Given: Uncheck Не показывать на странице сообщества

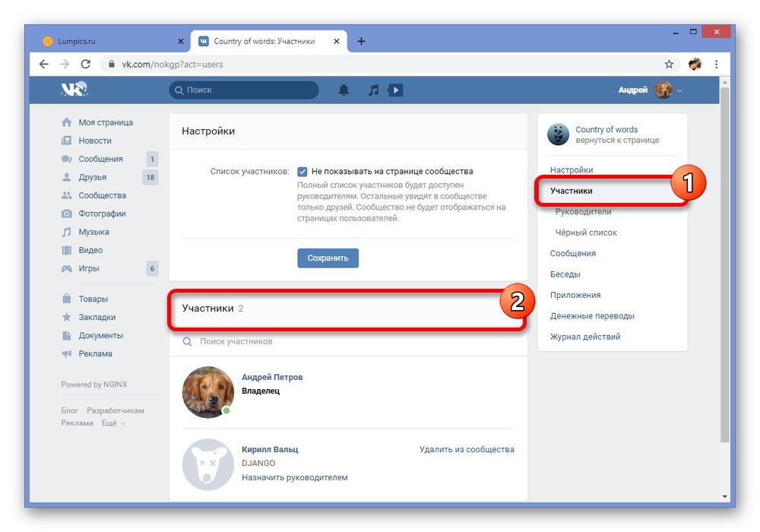Looking at the screenshot, I should [302, 172].
